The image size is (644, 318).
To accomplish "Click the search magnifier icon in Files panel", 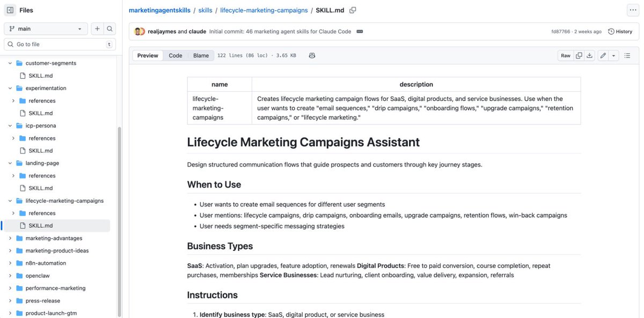I will point(109,29).
